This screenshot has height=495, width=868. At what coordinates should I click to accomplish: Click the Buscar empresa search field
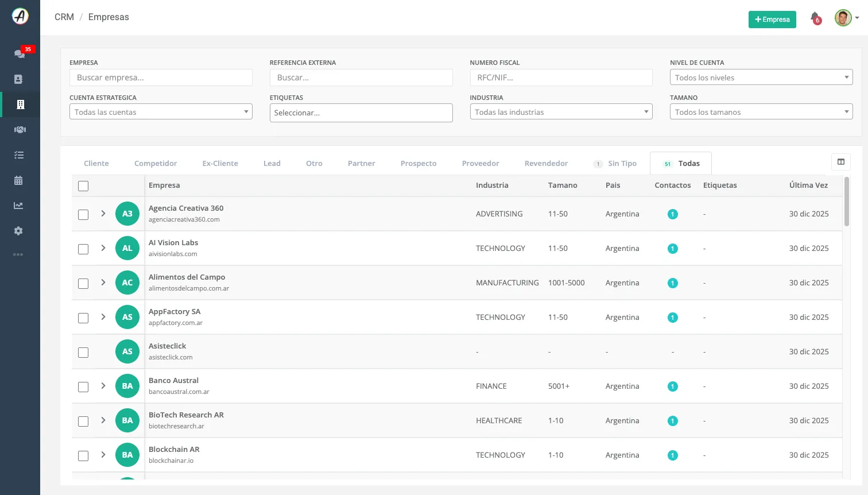(161, 78)
